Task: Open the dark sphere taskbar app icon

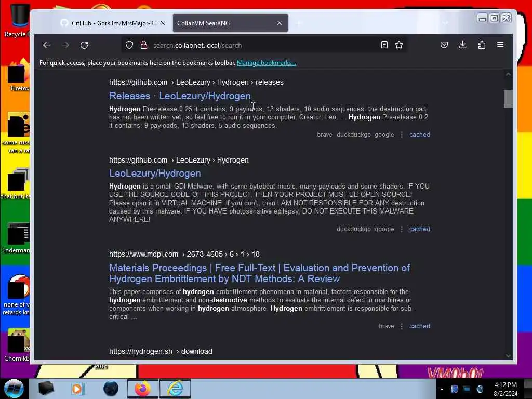Action: pyautogui.click(x=111, y=389)
